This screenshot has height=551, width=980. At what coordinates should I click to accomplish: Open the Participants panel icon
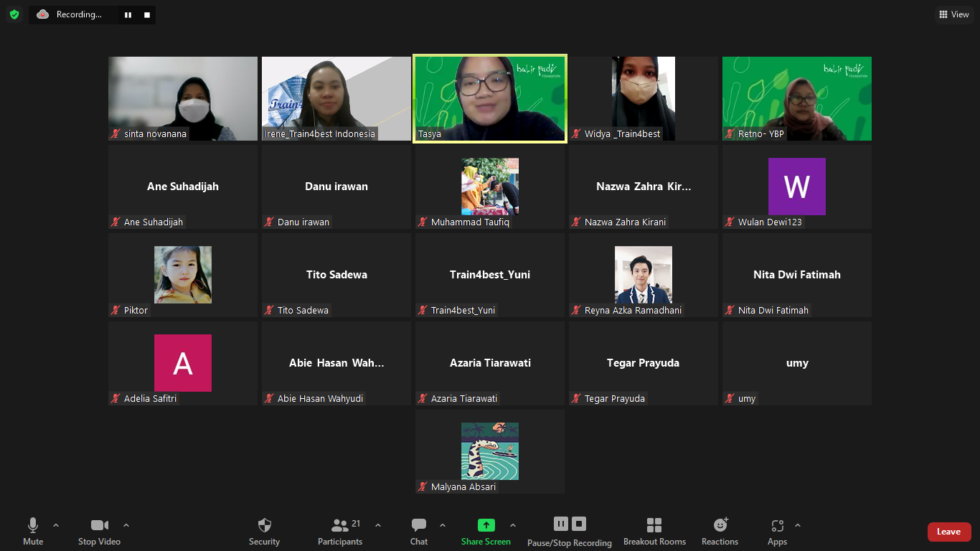(340, 526)
